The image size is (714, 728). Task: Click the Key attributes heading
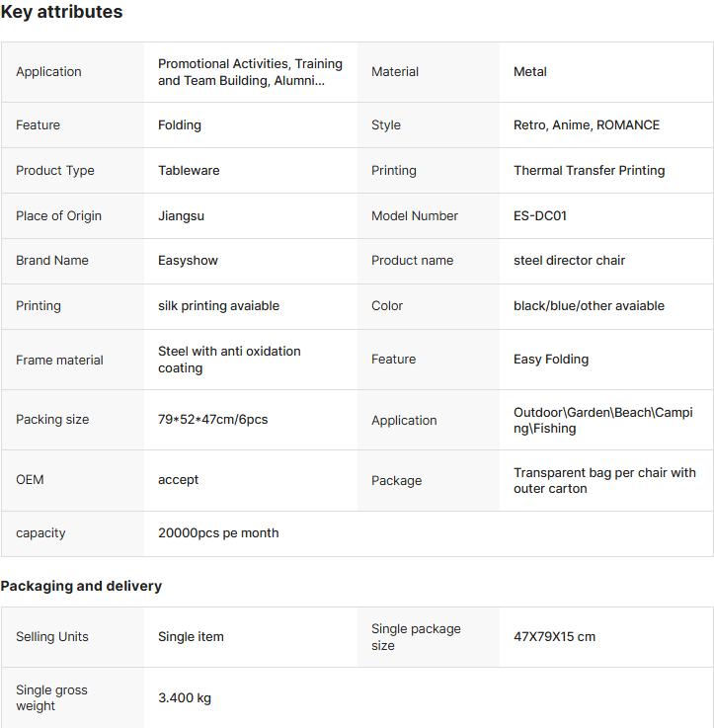61,13
